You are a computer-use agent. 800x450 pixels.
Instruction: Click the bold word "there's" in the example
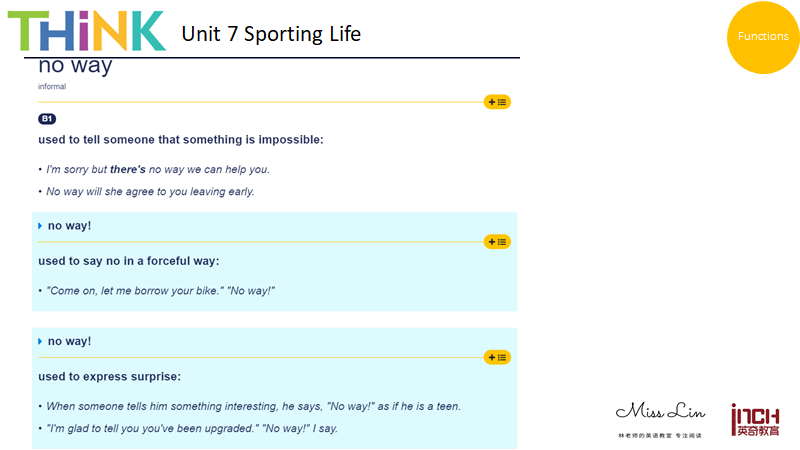[128, 169]
